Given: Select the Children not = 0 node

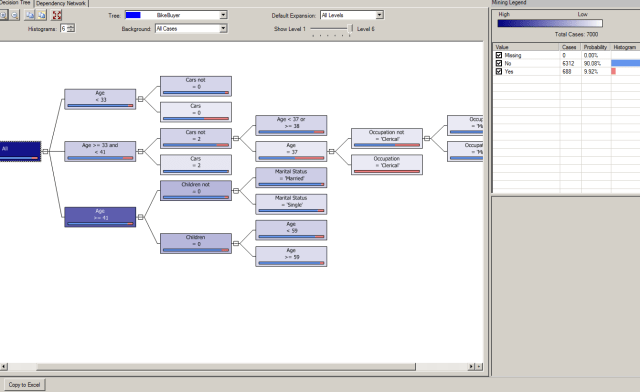Looking at the screenshot, I should 196,191.
